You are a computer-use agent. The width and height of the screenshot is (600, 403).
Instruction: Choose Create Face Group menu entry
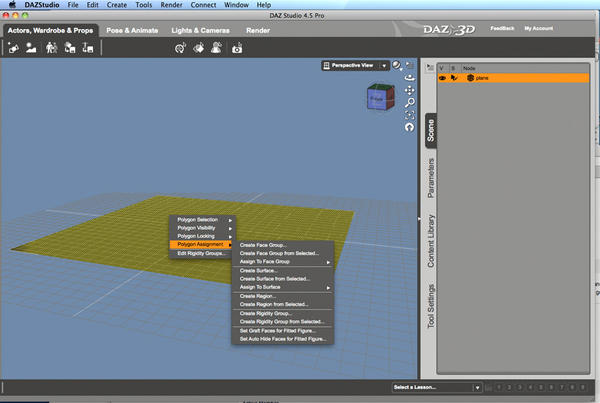(283, 245)
